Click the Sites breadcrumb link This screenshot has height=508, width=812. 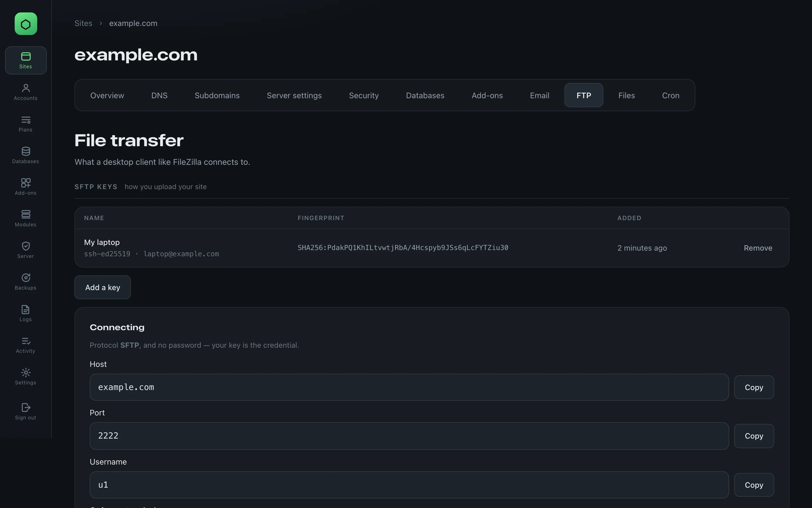point(83,23)
